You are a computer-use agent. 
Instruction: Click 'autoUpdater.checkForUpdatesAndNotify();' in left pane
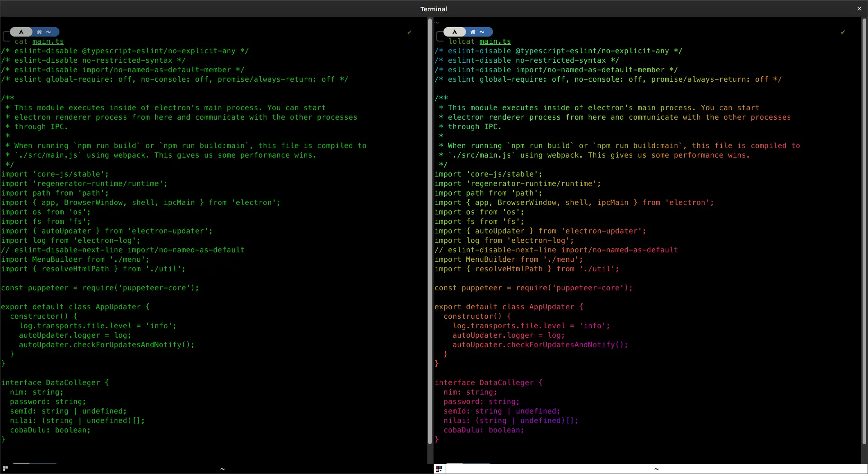click(x=107, y=345)
